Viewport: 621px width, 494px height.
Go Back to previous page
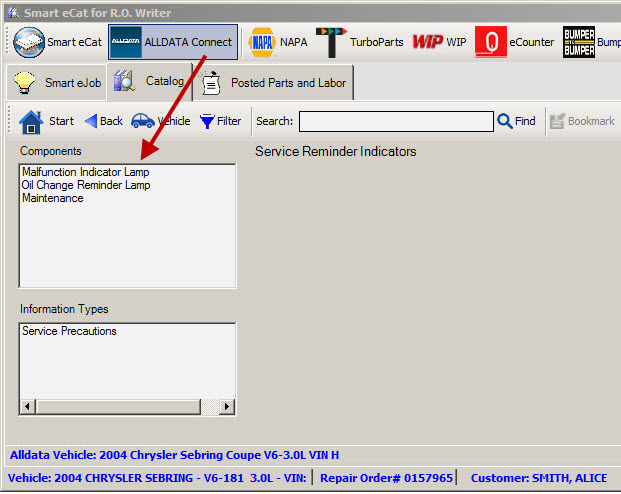click(x=103, y=121)
